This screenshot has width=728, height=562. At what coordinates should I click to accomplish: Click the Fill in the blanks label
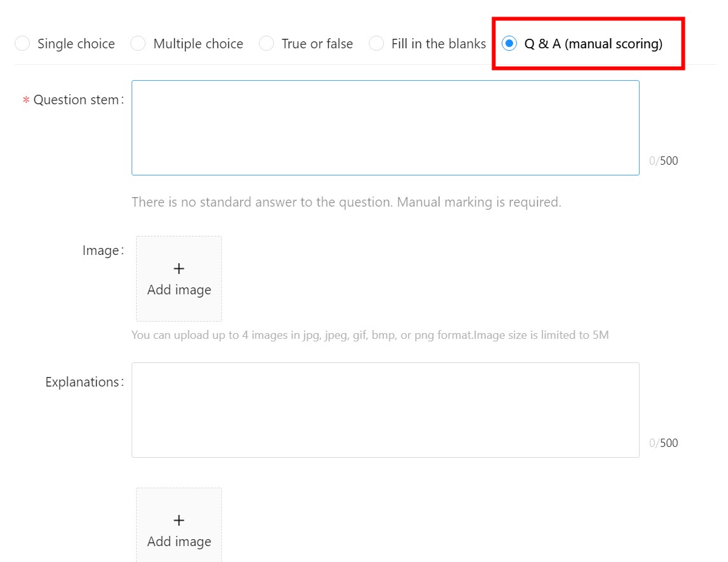point(439,44)
